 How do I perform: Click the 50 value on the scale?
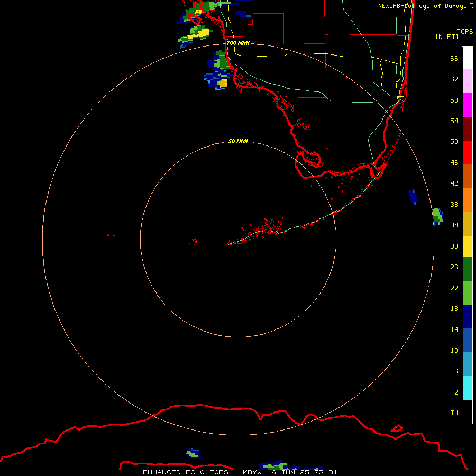[454, 142]
